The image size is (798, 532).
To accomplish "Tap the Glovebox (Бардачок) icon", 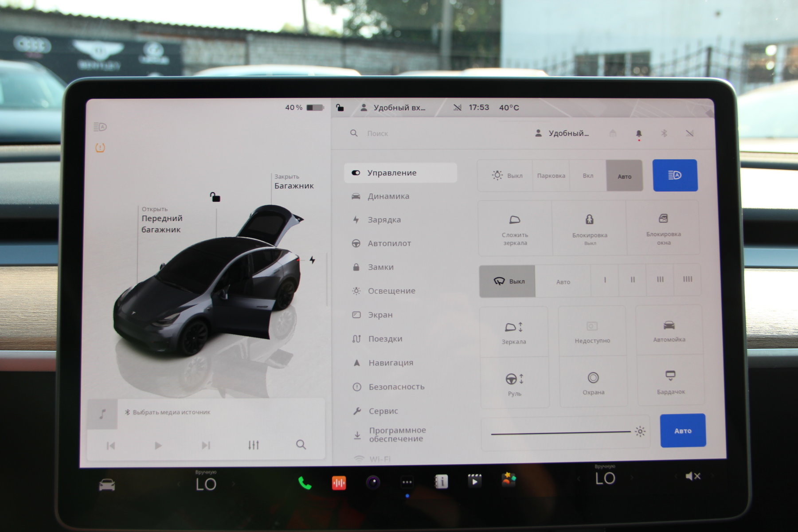I will pyautogui.click(x=670, y=381).
